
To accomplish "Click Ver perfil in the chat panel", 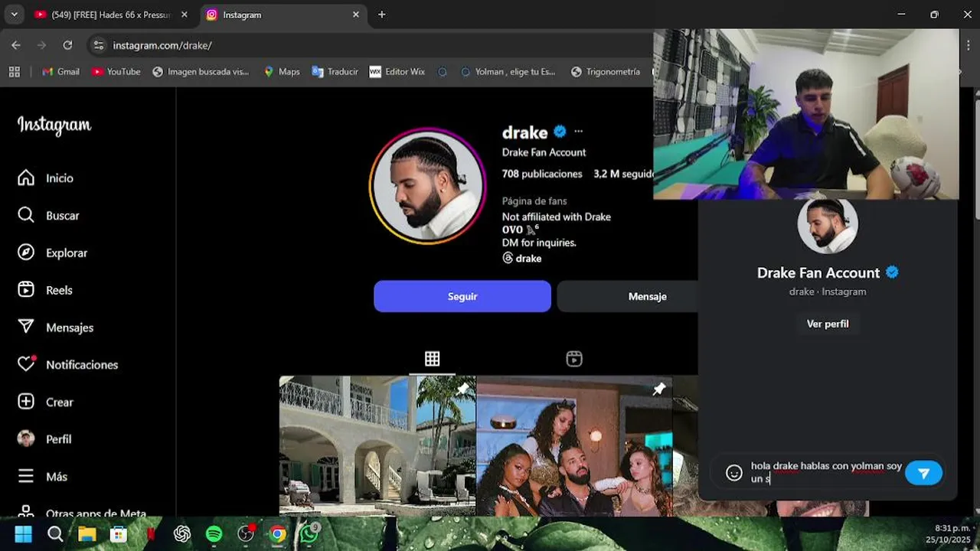I will coord(828,324).
